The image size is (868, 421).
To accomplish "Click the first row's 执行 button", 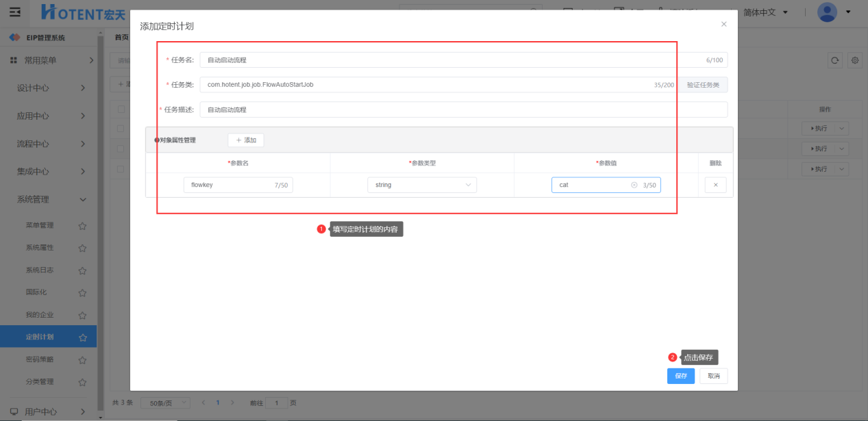I will click(819, 129).
